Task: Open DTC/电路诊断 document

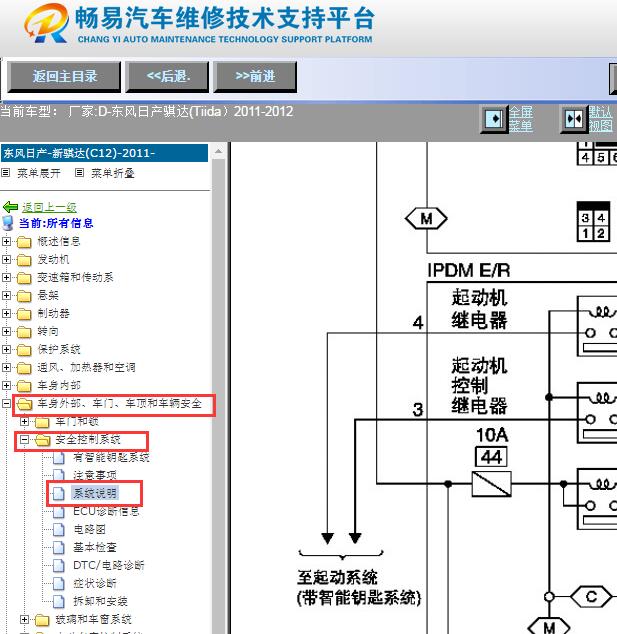Action: pos(109,565)
